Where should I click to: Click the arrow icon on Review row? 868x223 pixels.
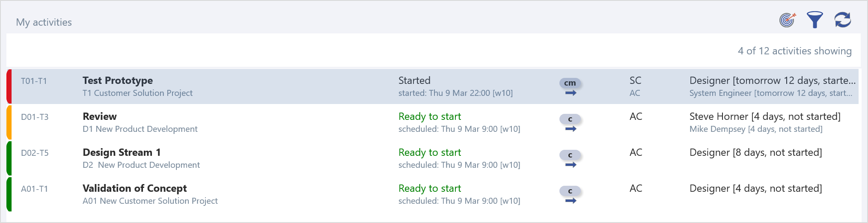point(571,129)
